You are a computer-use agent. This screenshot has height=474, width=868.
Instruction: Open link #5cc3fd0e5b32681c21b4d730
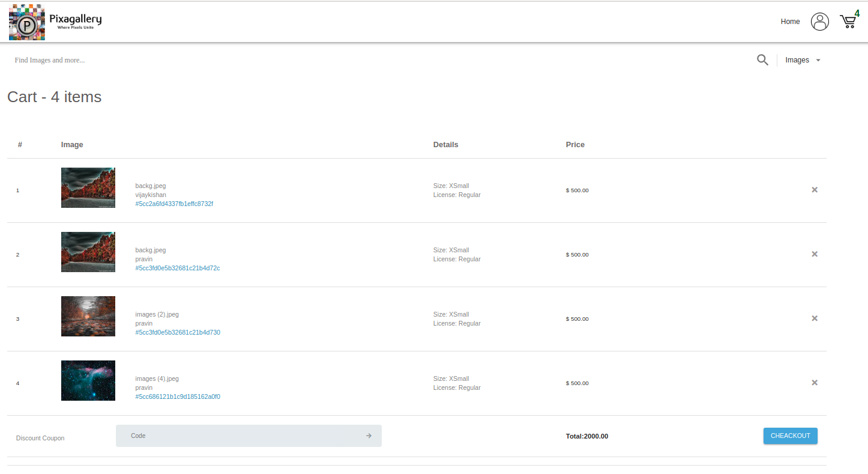tap(178, 333)
